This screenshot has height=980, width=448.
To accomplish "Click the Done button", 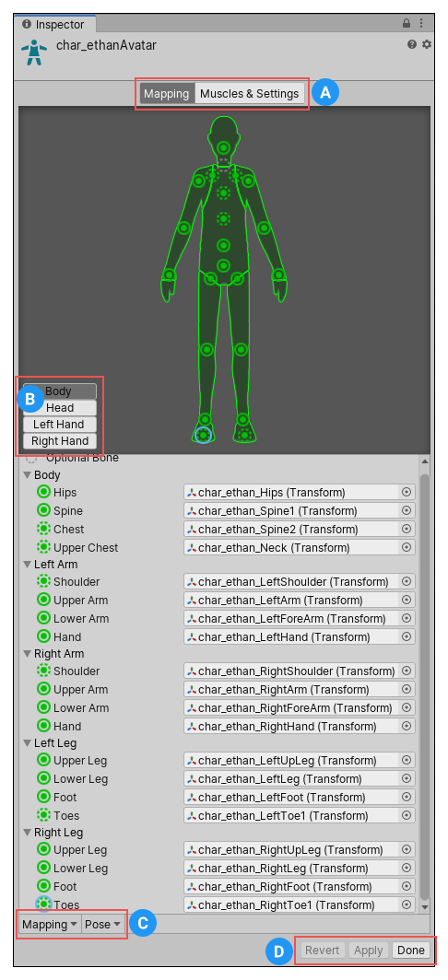I will 411,950.
